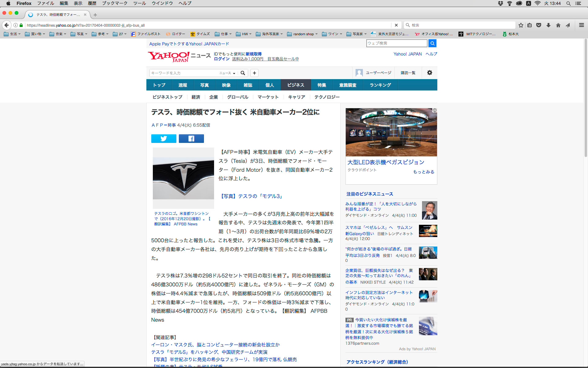Go to Firefox home page icon

pyautogui.click(x=558, y=25)
